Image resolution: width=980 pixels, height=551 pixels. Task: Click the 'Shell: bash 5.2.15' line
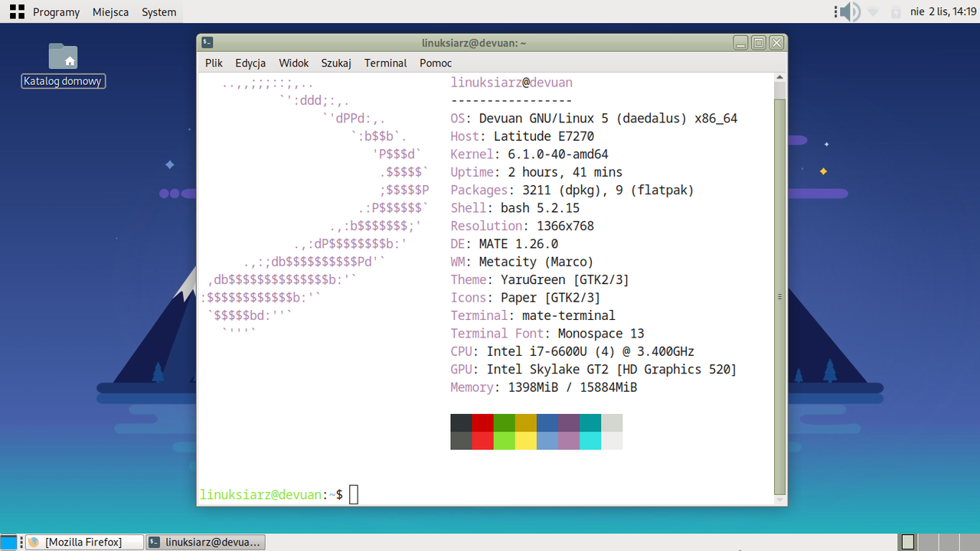(515, 207)
